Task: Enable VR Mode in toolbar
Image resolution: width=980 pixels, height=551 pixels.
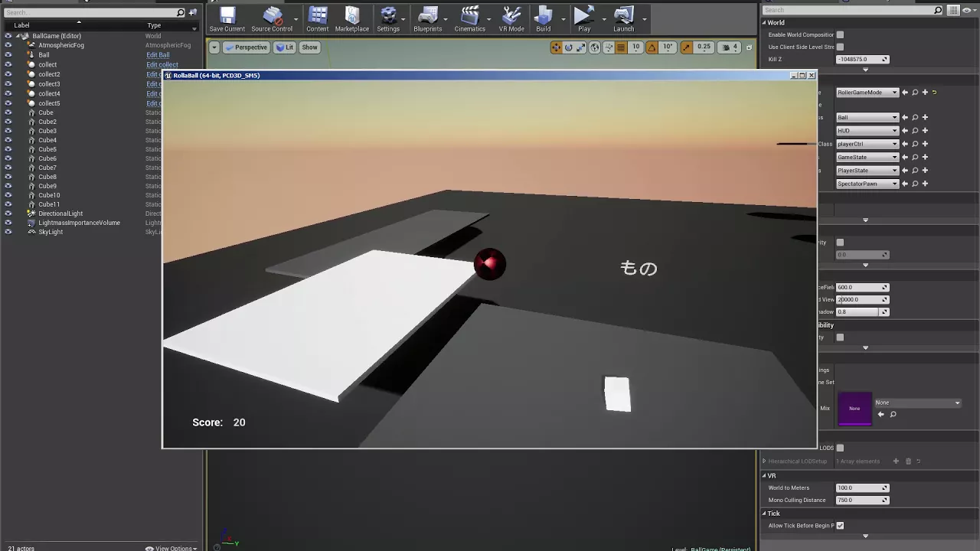Action: pyautogui.click(x=511, y=20)
